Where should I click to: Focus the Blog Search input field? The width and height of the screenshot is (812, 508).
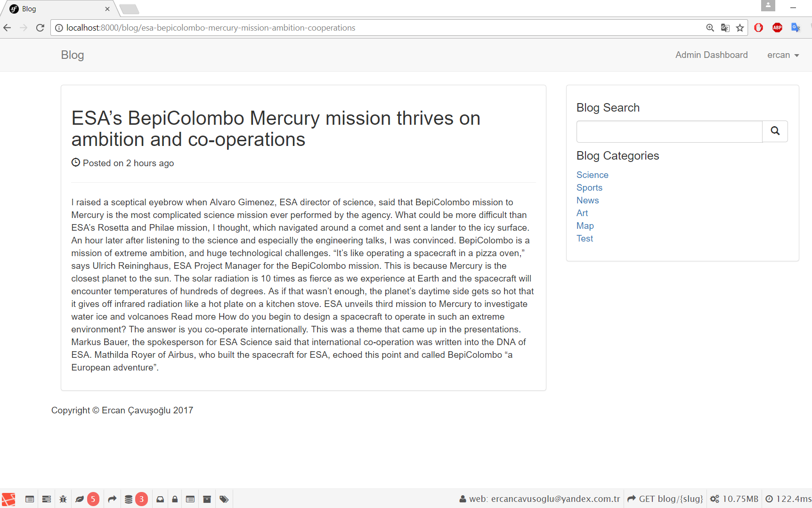coord(669,131)
